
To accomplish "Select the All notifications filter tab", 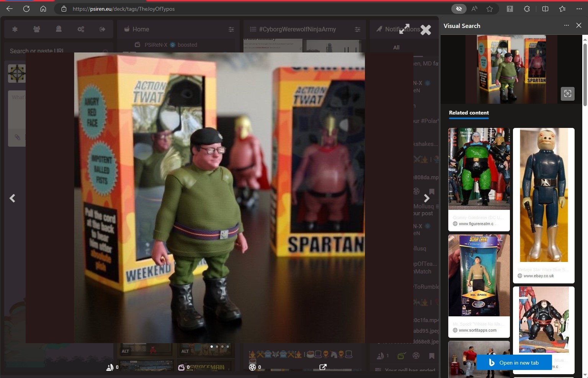I will point(396,47).
